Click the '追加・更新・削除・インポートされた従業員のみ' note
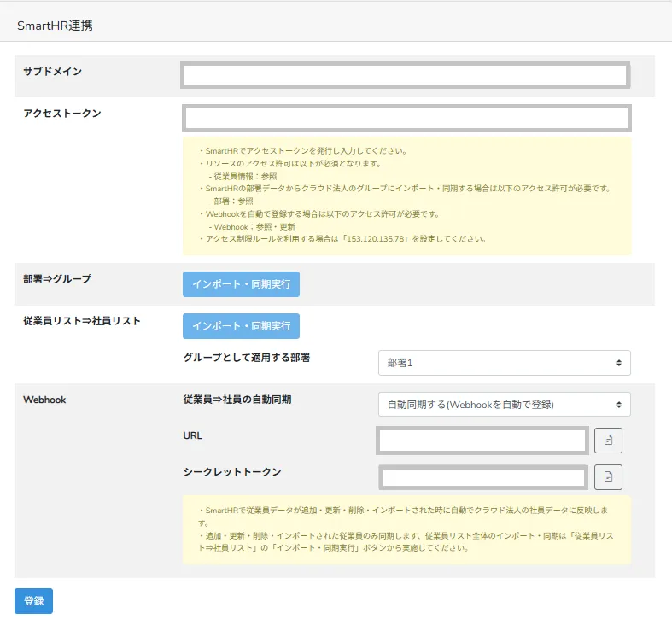The image size is (672, 625). (x=406, y=541)
